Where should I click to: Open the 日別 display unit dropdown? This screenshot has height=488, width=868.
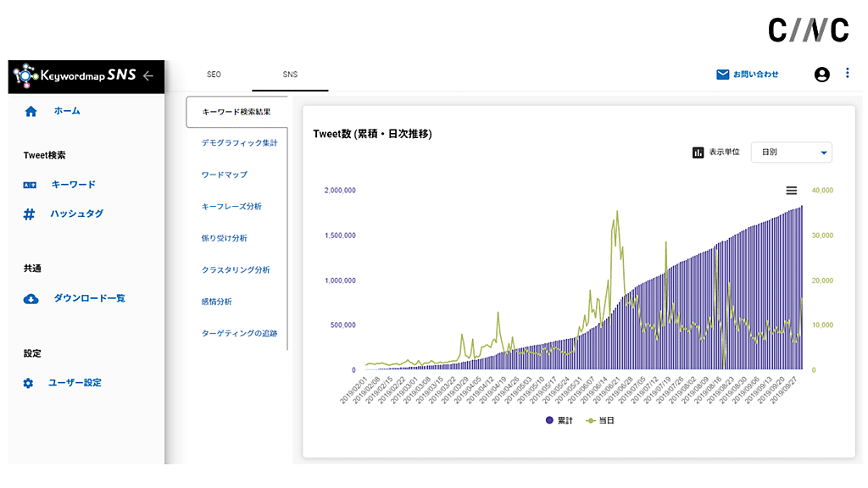point(791,152)
